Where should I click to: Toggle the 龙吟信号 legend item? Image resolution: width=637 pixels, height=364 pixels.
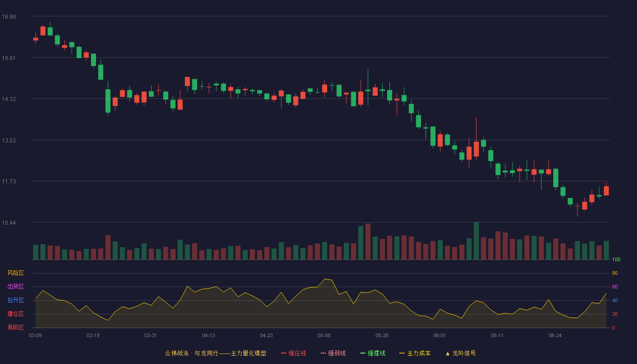click(x=460, y=353)
